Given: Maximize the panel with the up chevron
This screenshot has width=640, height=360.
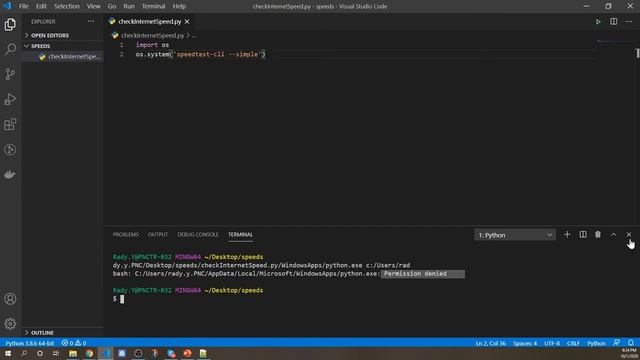Looking at the screenshot, I should point(613,235).
